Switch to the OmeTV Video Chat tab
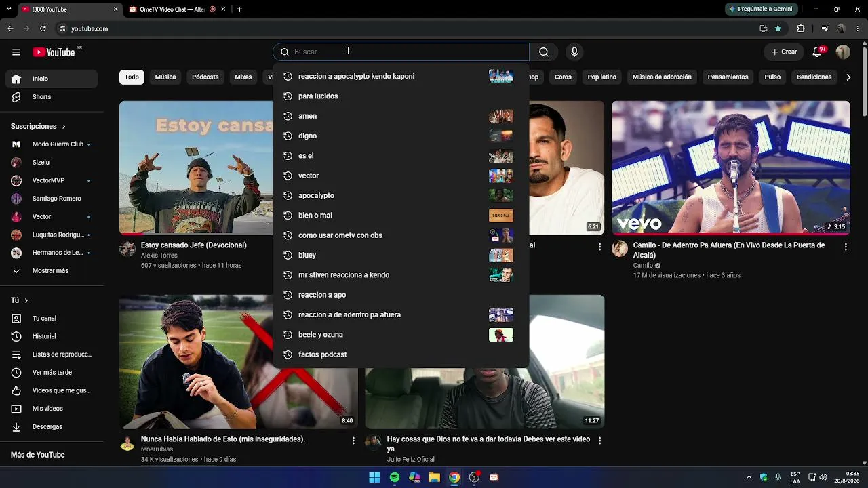Screen dimensions: 868x488 click(172, 9)
